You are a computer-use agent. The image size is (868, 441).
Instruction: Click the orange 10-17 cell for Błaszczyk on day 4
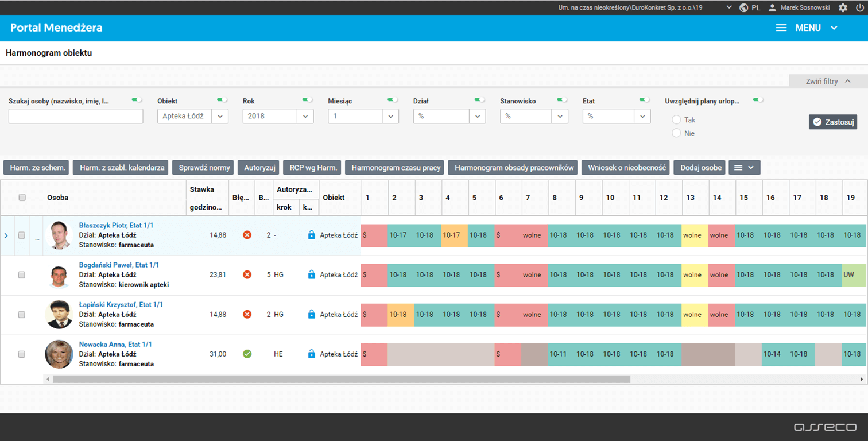(x=455, y=235)
